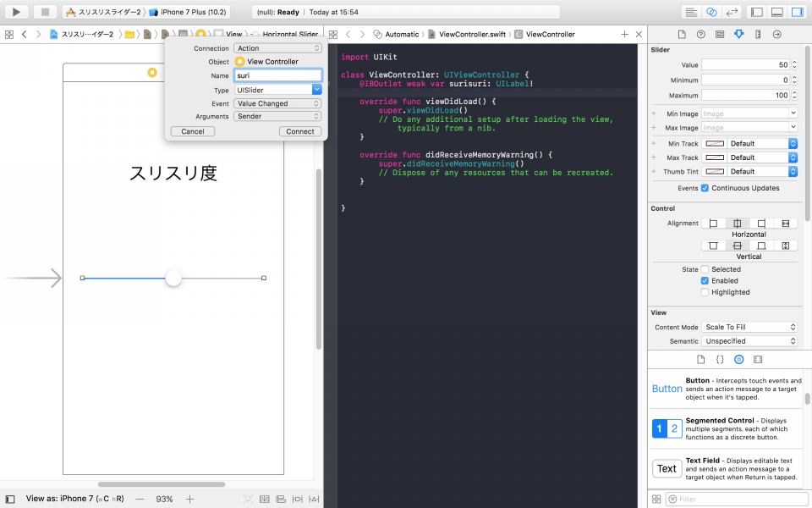Choose left horizontal alignment
Image resolution: width=812 pixels, height=508 pixels.
point(713,224)
